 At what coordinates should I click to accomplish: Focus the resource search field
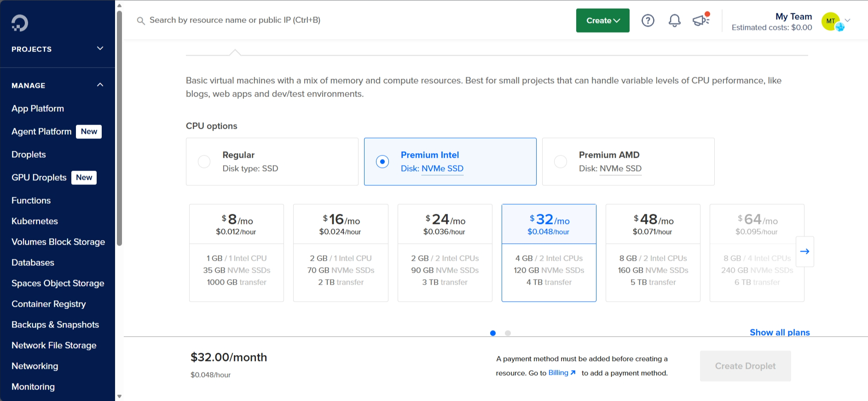coord(235,20)
